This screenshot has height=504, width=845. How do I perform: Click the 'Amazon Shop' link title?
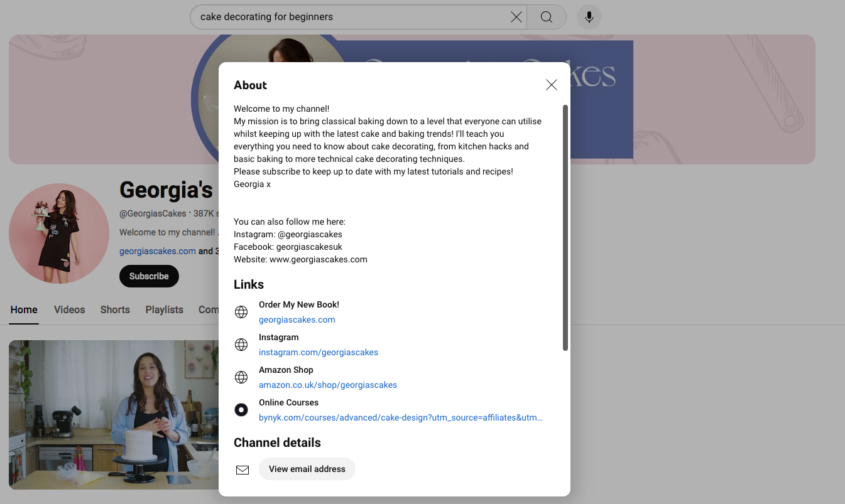(x=286, y=370)
